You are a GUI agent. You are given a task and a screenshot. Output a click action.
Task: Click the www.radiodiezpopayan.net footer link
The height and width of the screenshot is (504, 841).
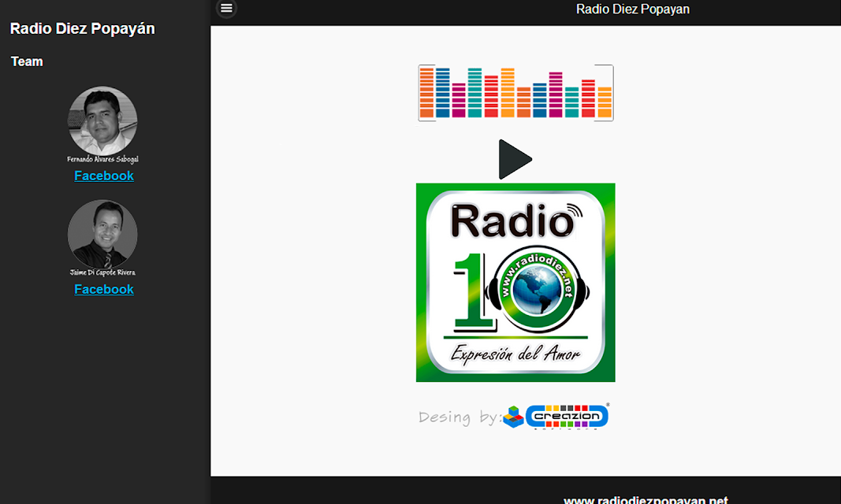tap(646, 500)
